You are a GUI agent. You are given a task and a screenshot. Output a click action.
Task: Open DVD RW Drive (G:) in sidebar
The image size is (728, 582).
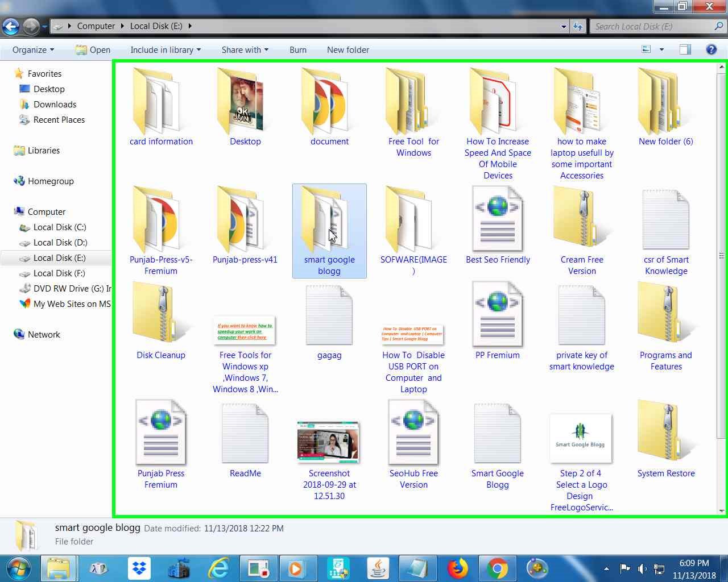(65, 288)
